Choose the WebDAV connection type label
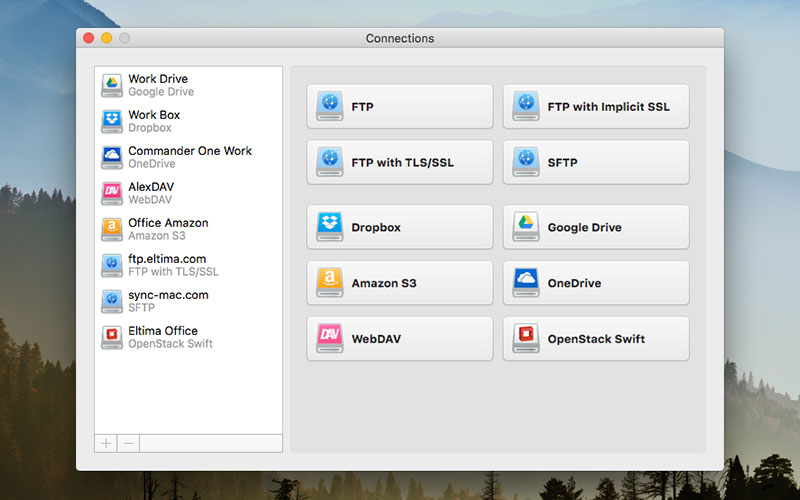Image resolution: width=800 pixels, height=500 pixels. tap(376, 339)
